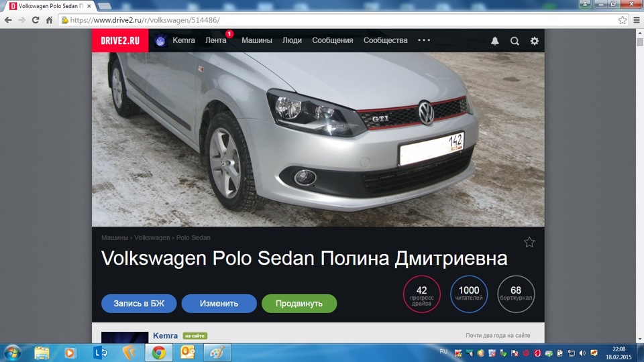Click the Chrome taskbar icon
The height and width of the screenshot is (362, 644).
click(159, 353)
